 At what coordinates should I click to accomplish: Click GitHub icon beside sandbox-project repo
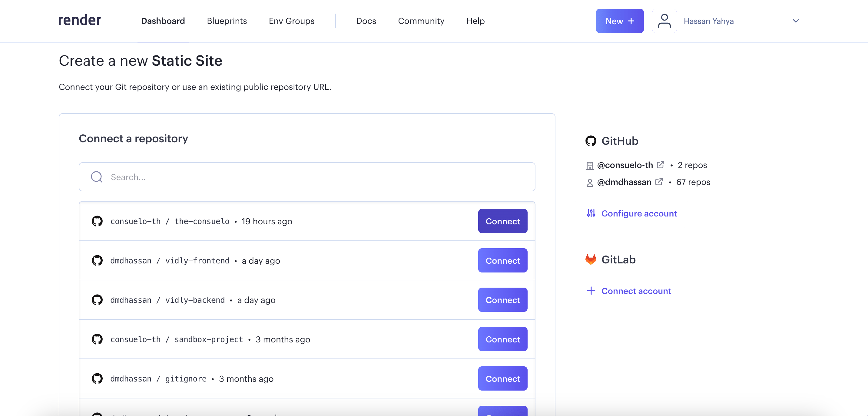coord(97,339)
